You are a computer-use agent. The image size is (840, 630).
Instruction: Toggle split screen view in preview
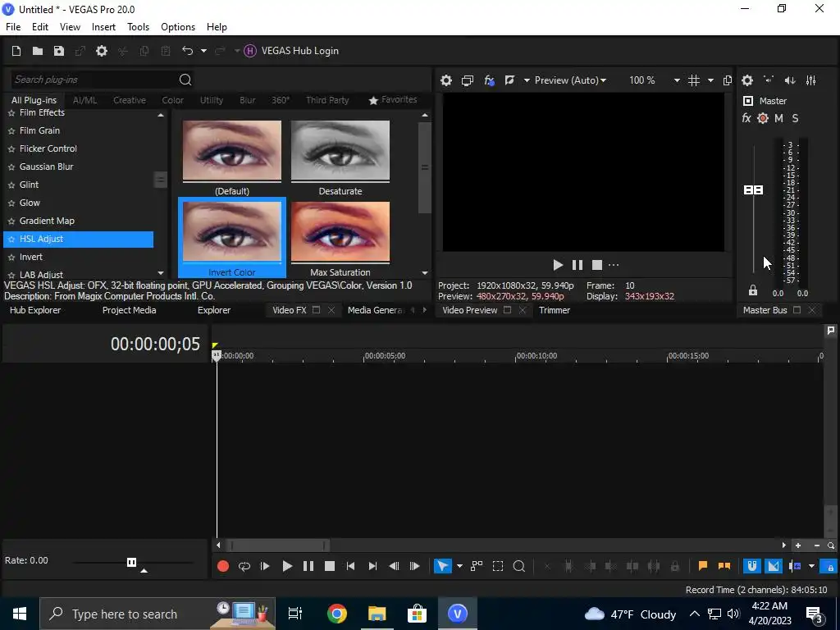coord(509,80)
